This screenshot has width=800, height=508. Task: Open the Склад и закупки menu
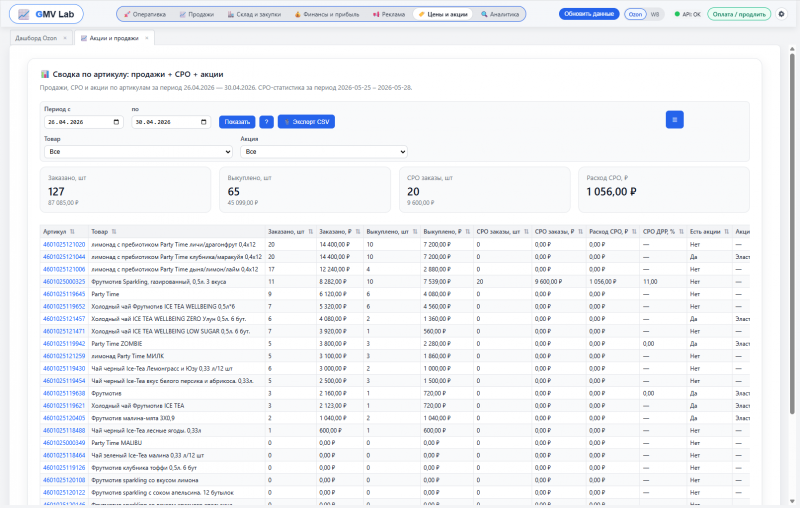[x=254, y=14]
